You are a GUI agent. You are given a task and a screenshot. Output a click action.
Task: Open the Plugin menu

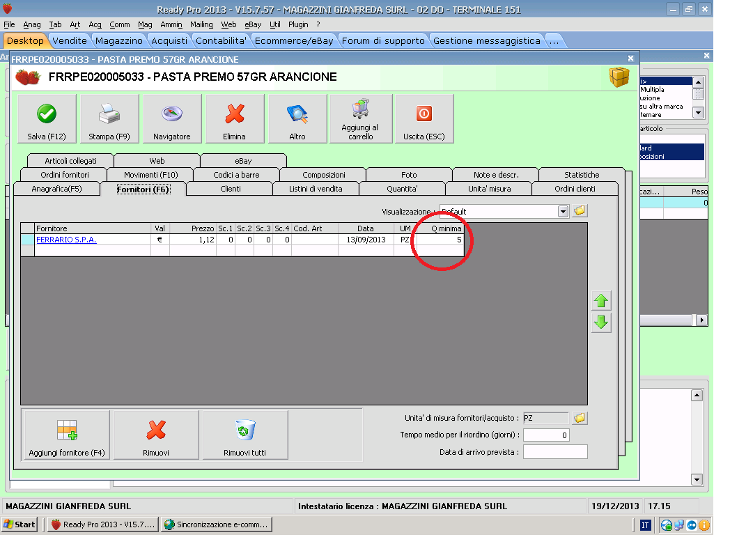pos(298,24)
